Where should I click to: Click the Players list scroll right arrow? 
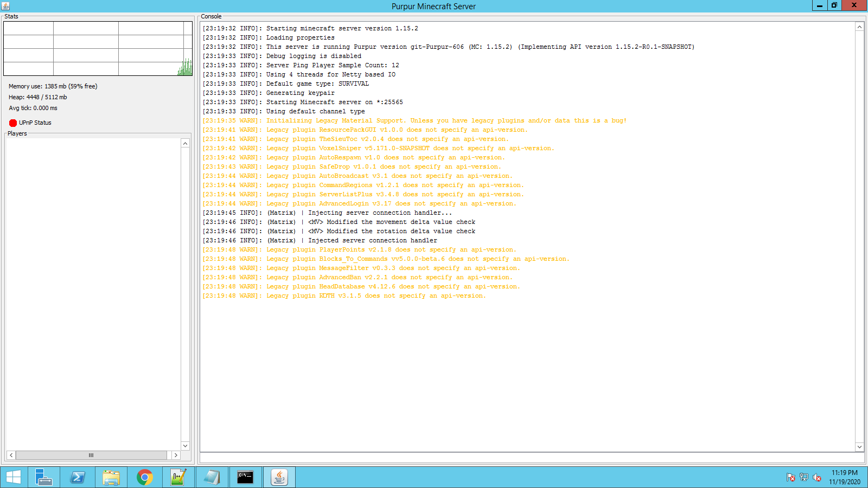click(176, 455)
